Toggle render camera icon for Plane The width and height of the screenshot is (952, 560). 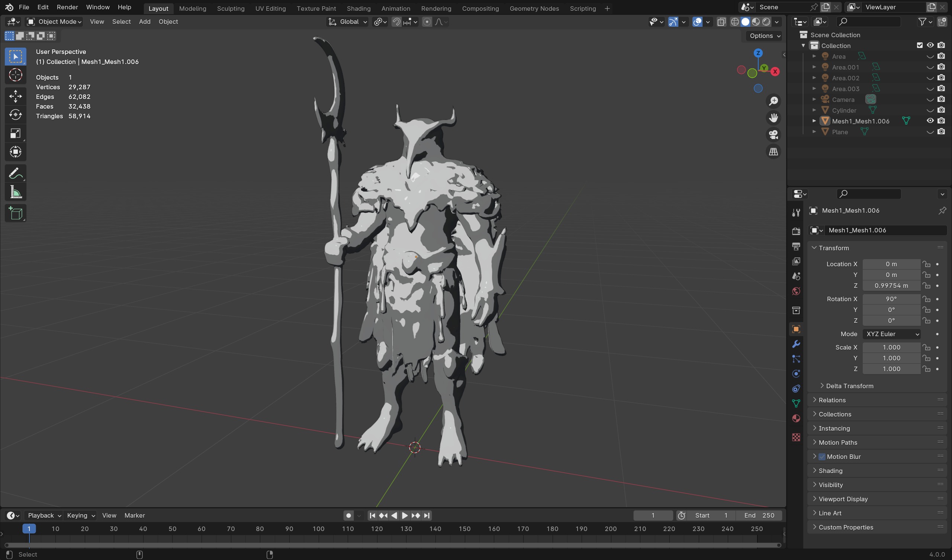pos(941,132)
